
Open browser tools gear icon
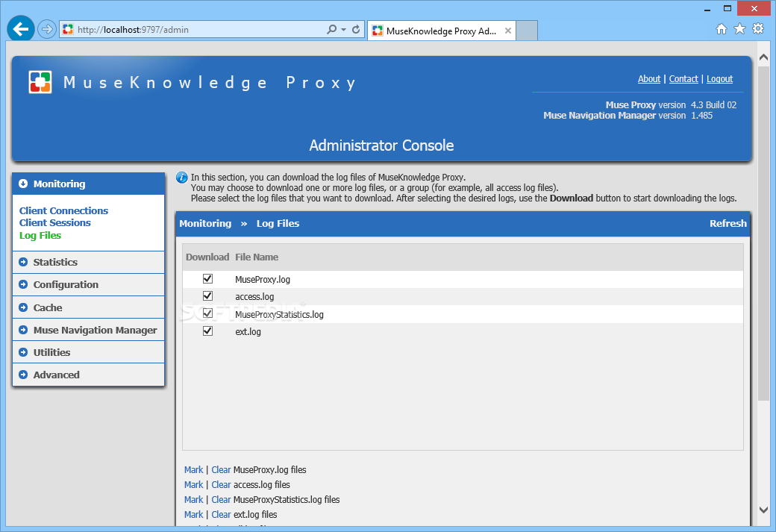[x=757, y=28]
